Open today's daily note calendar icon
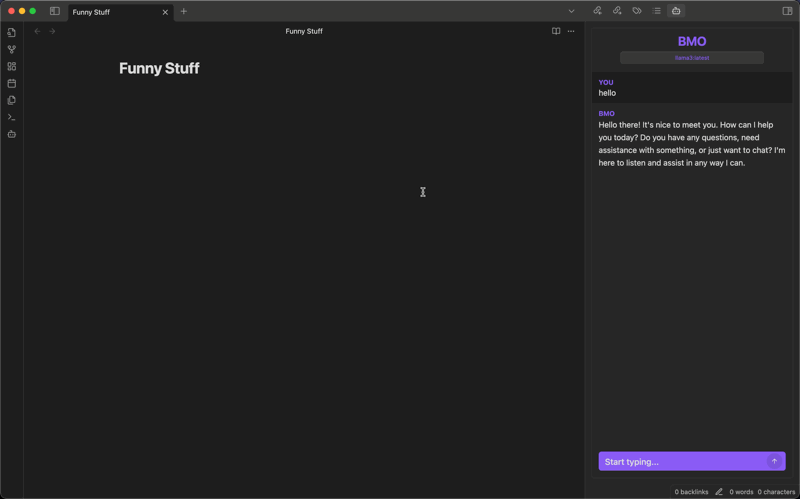The width and height of the screenshot is (800, 499). pyautogui.click(x=12, y=83)
